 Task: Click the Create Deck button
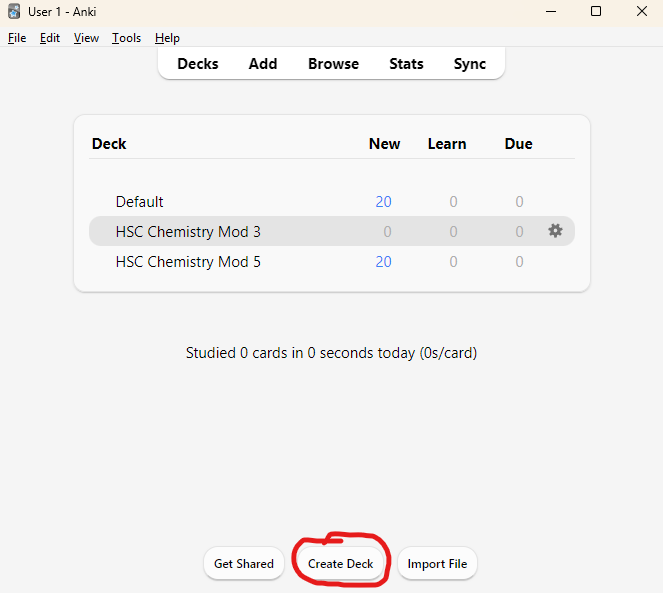pyautogui.click(x=340, y=563)
